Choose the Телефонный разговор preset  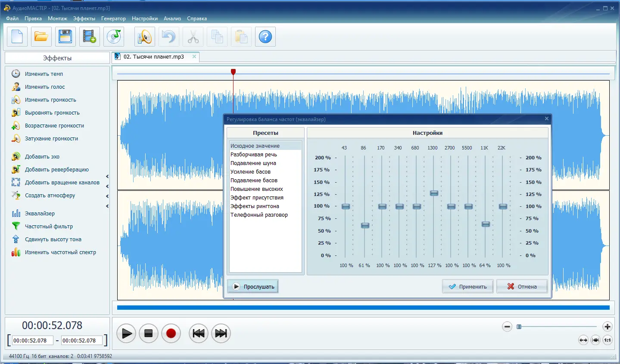(265, 215)
